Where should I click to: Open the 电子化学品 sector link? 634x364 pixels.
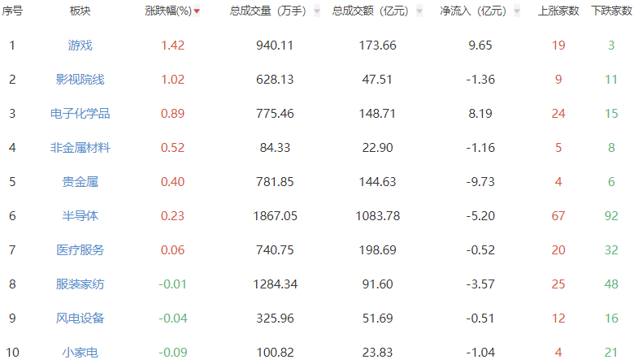click(80, 114)
